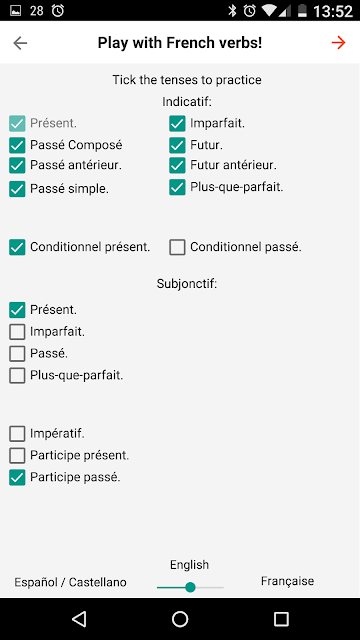Enable the Impératif checkbox

17,433
